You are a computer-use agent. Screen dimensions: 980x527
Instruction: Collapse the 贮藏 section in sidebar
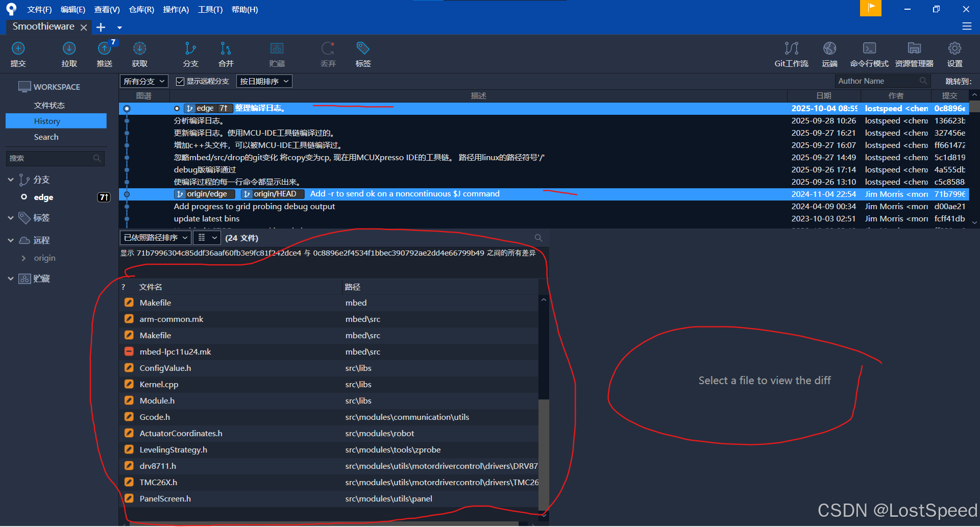tap(11, 279)
